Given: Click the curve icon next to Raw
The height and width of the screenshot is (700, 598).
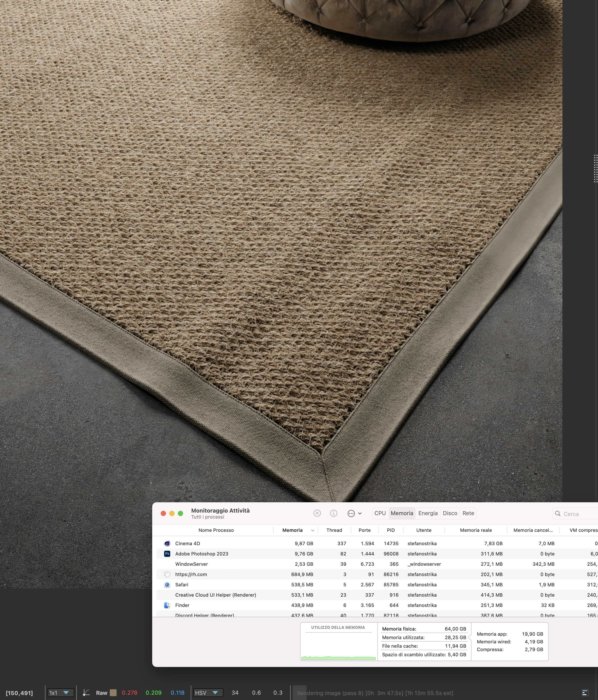Looking at the screenshot, I should [86, 693].
